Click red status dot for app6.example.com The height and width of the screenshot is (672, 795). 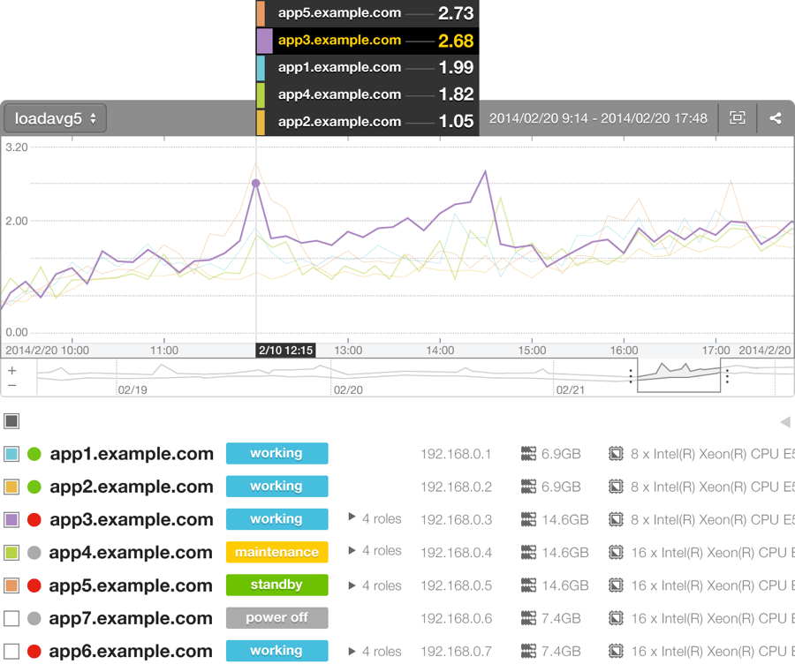pos(35,652)
